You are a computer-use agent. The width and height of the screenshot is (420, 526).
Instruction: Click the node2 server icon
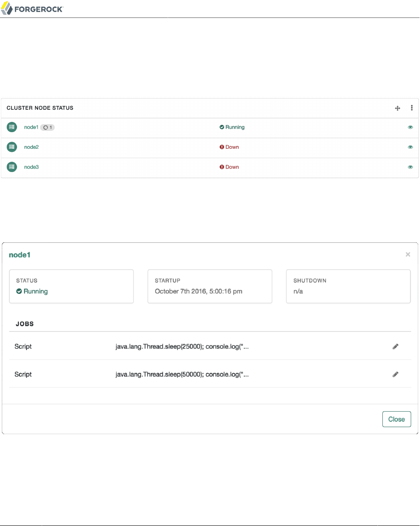point(12,147)
